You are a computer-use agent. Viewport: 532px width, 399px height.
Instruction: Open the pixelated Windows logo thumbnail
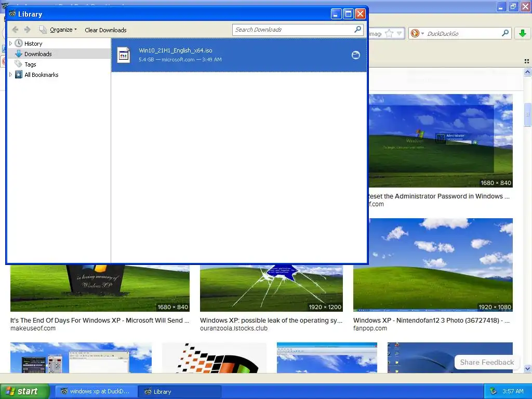tap(214, 357)
